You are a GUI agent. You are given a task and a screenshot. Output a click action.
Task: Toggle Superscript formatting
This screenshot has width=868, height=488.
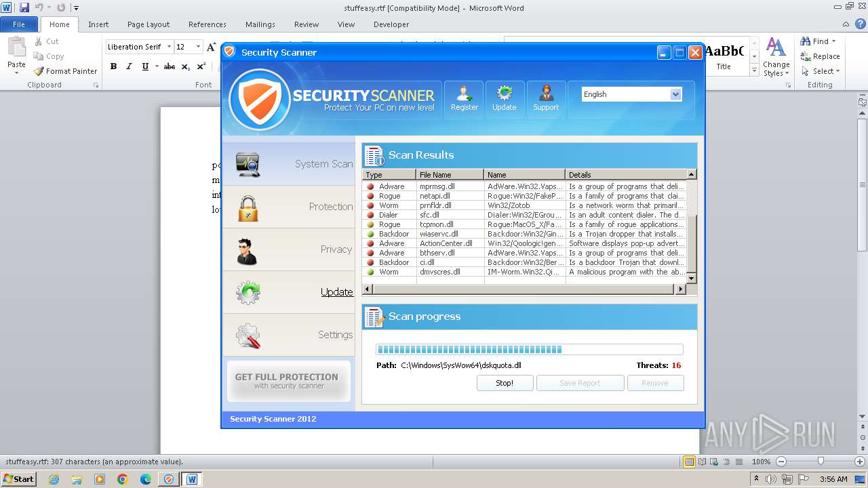click(201, 66)
